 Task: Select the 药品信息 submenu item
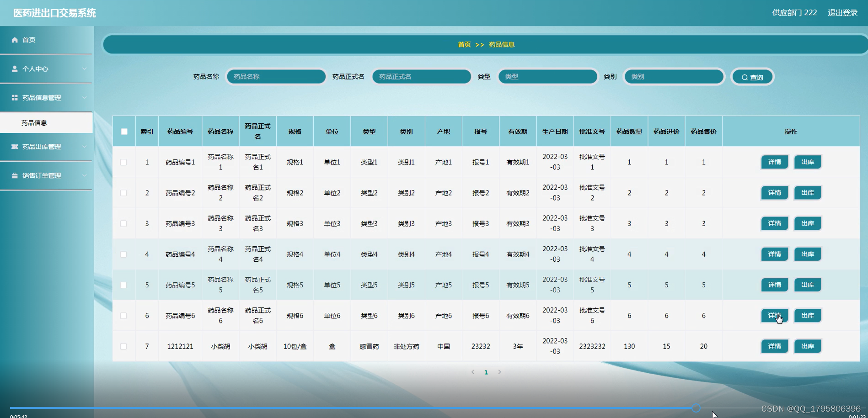46,122
